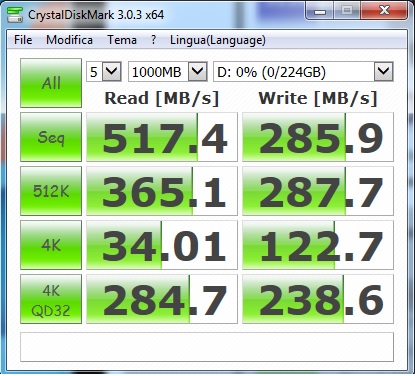The image size is (415, 376).
Task: Minimize the CrystalDiskMark window
Action: (320, 11)
